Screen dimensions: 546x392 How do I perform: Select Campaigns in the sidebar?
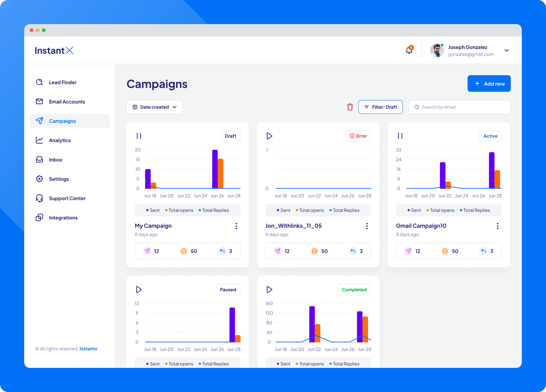pyautogui.click(x=62, y=121)
